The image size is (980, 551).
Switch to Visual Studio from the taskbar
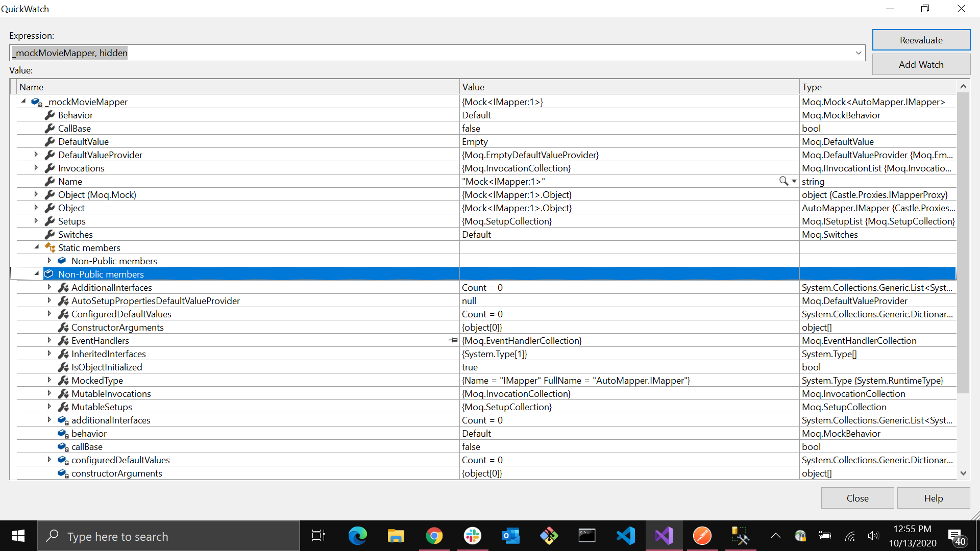tap(664, 536)
